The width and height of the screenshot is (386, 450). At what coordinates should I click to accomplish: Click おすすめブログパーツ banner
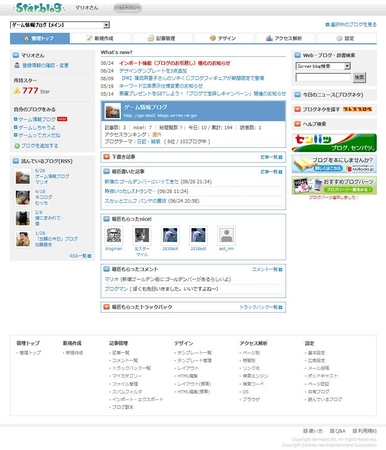coord(334,186)
